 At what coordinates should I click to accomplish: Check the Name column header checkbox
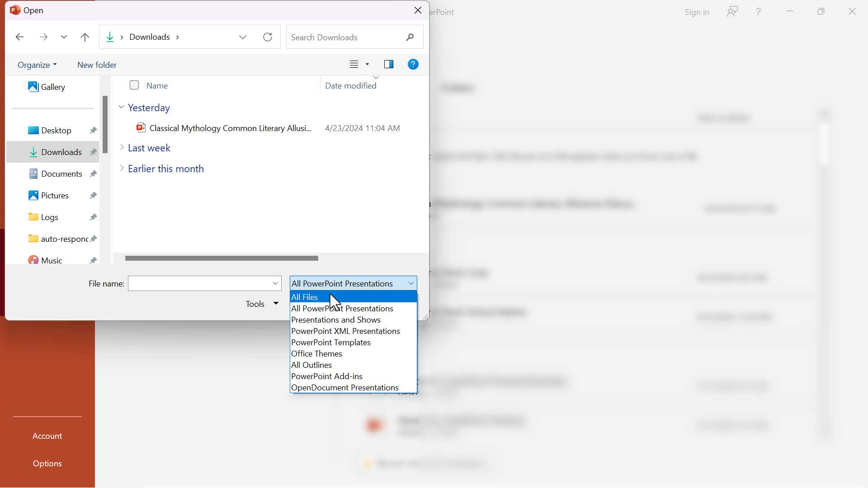(134, 85)
